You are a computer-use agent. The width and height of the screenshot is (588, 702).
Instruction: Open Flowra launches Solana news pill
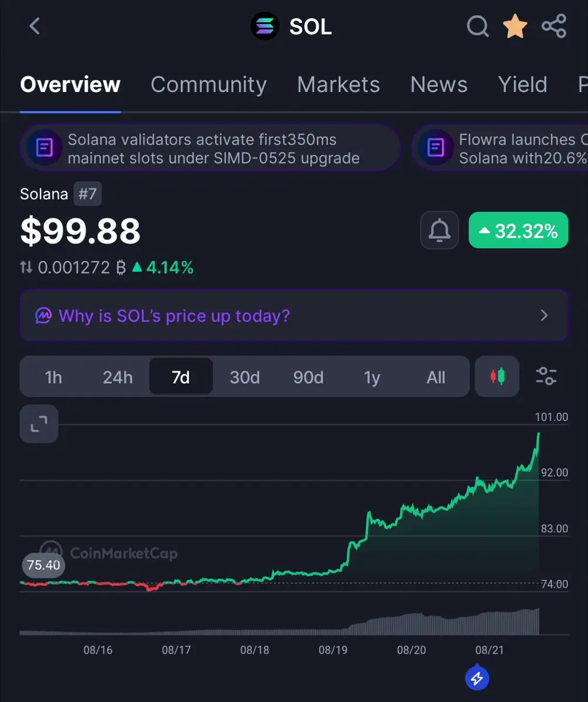(500, 148)
